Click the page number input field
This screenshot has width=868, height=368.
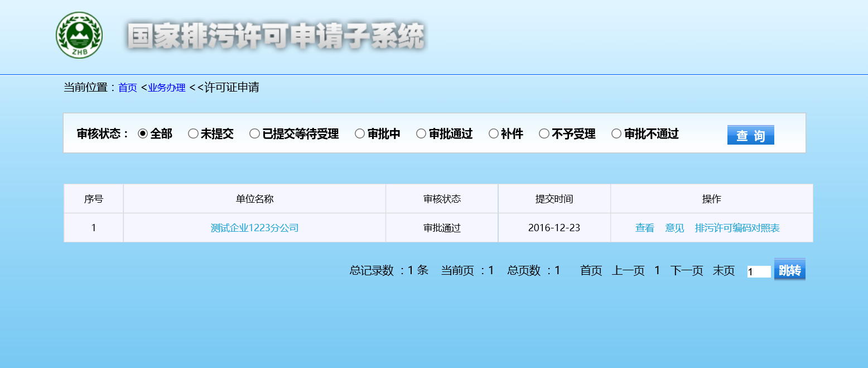click(759, 272)
